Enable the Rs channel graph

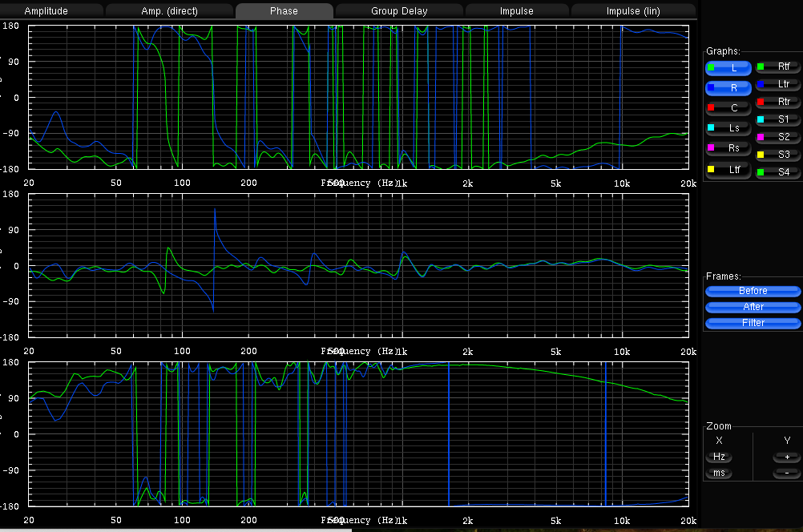pos(728,148)
